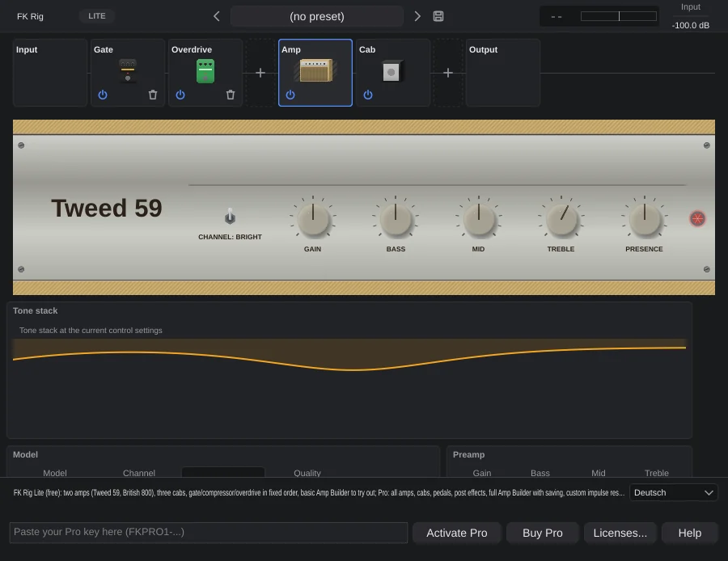Click the Tweed 59 amp name
The width and height of the screenshot is (728, 561).
pyautogui.click(x=107, y=208)
